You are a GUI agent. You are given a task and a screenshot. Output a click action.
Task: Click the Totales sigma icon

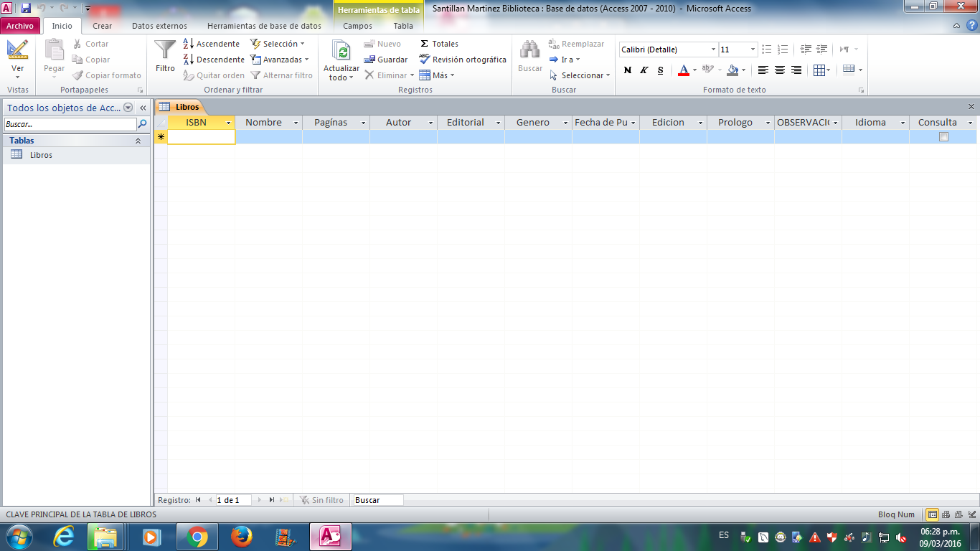[425, 44]
